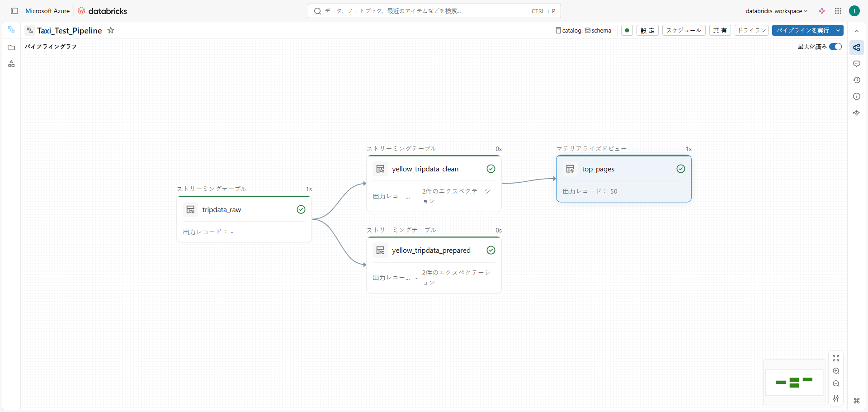Select the yellow_tripdata_clean node

click(425, 169)
